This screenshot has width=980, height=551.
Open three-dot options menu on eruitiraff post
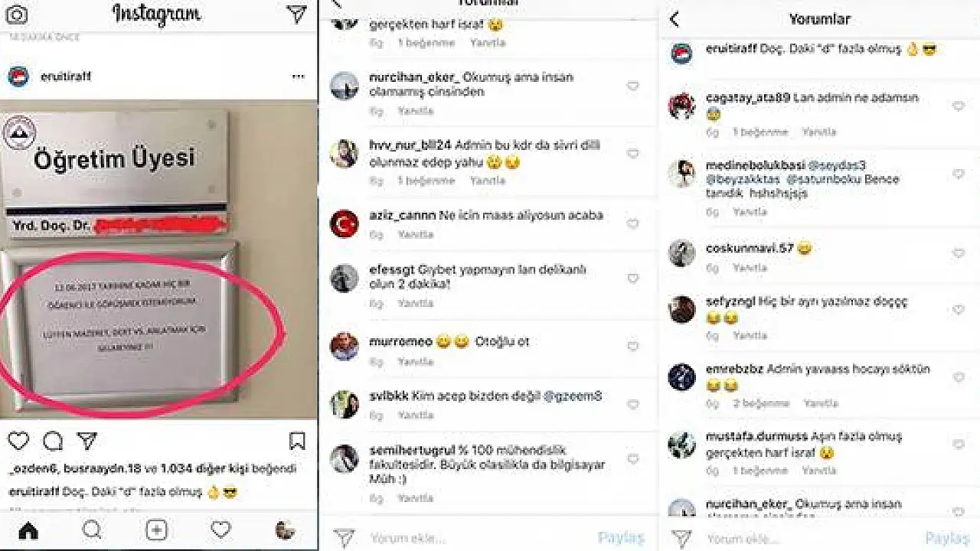[298, 77]
